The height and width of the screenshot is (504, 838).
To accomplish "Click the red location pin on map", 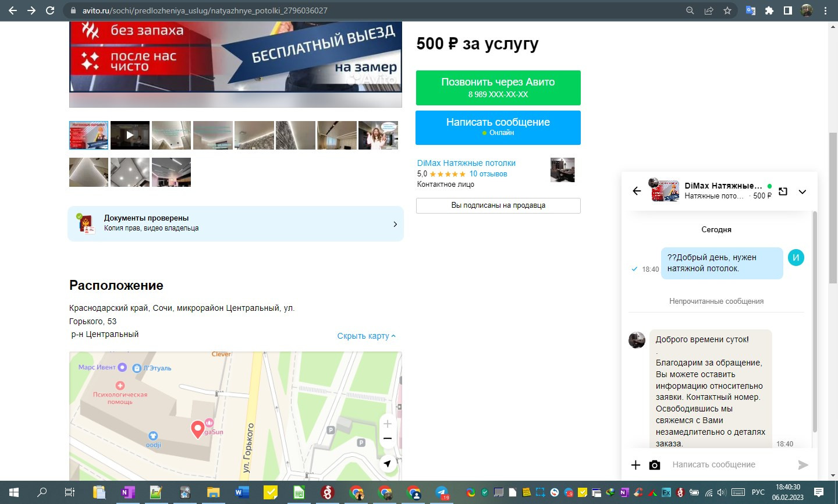I will click(x=198, y=429).
